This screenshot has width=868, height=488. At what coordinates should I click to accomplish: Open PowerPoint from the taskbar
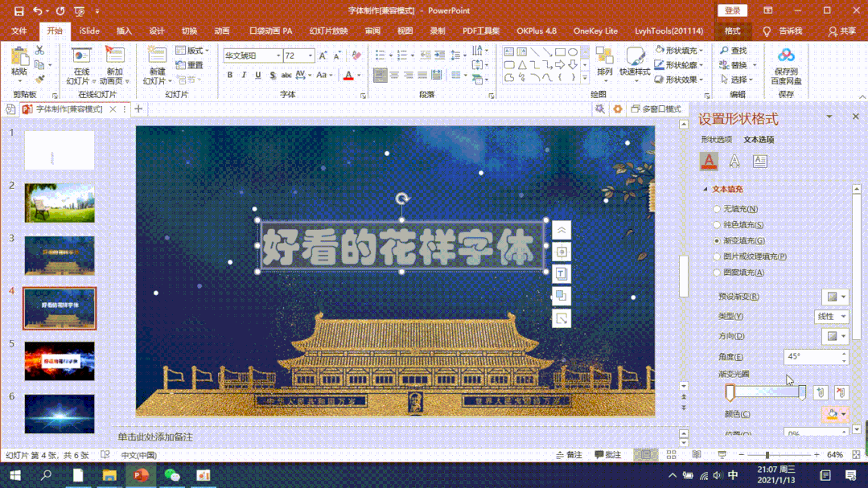point(141,475)
